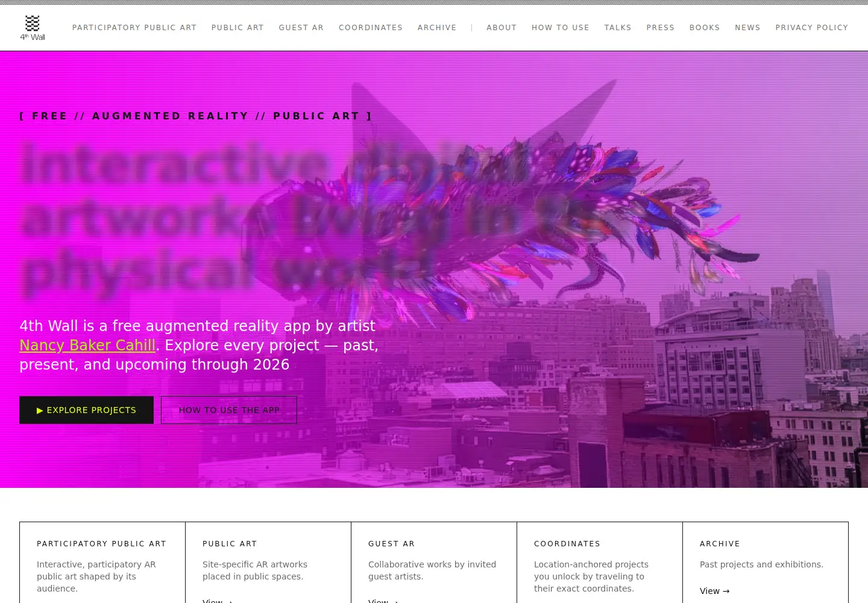868x603 pixels.
Task: Click 'Interactive, participatory AR public art' description
Action: pyautogui.click(x=96, y=576)
